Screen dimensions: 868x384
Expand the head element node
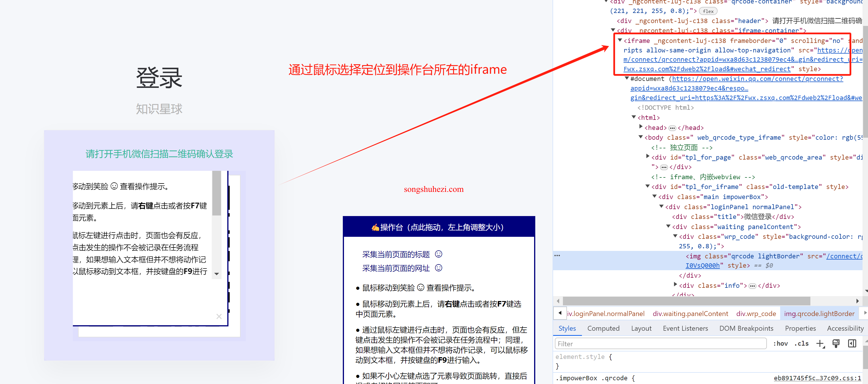(x=640, y=127)
